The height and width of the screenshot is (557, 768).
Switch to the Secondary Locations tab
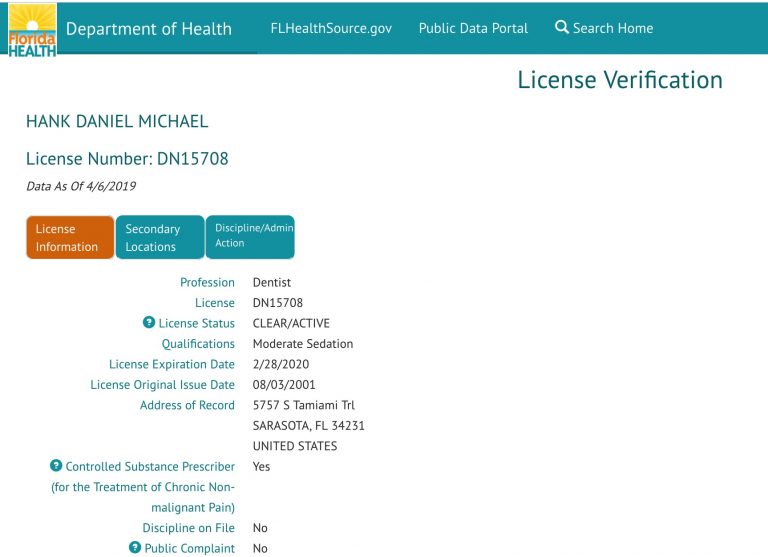coord(159,238)
